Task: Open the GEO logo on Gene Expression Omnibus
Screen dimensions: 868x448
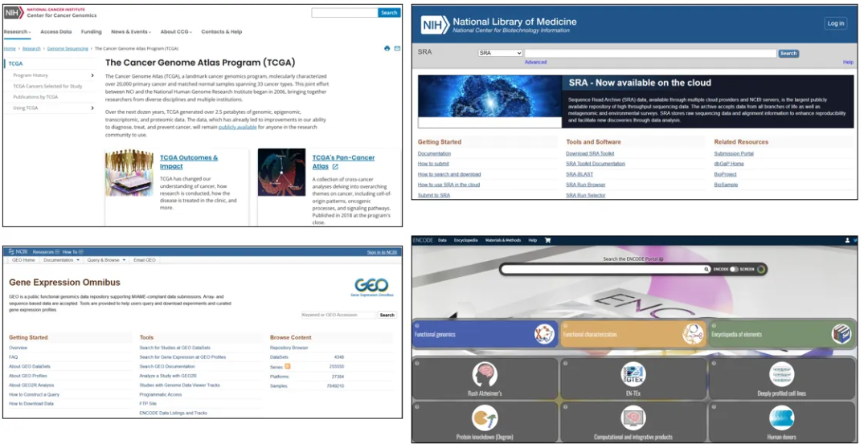Action: [372, 287]
